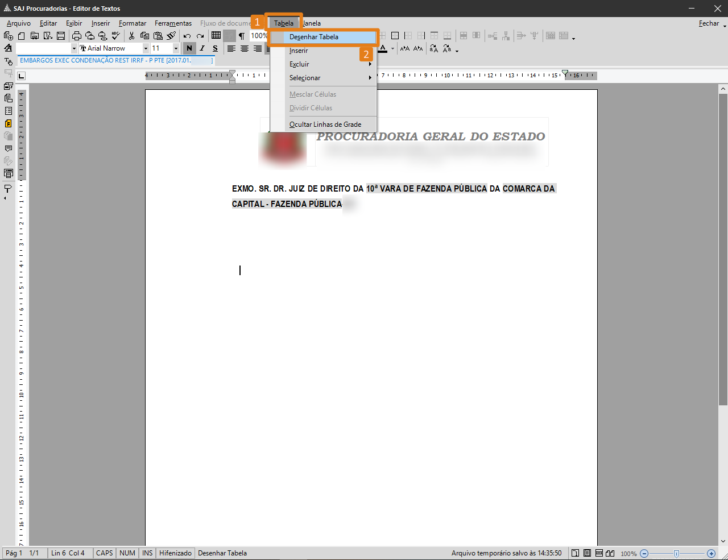Run the ABC spell check tool
This screenshot has height=560, width=728.
click(x=116, y=36)
